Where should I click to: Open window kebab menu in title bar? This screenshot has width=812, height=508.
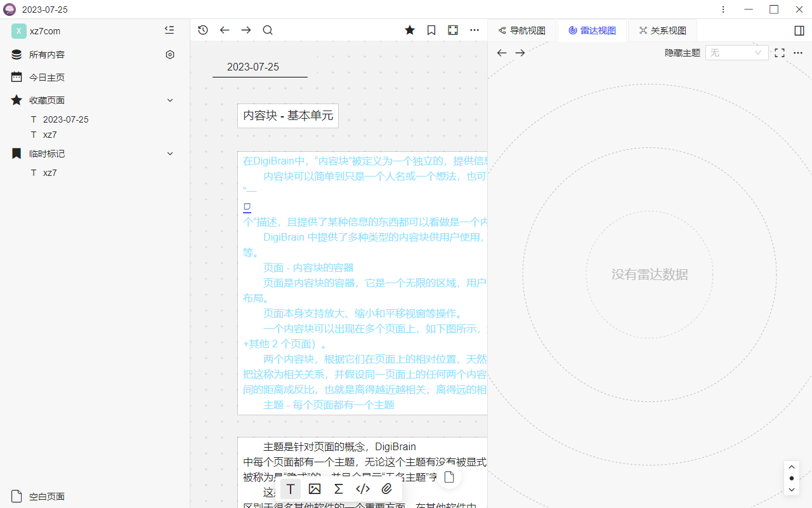724,10
